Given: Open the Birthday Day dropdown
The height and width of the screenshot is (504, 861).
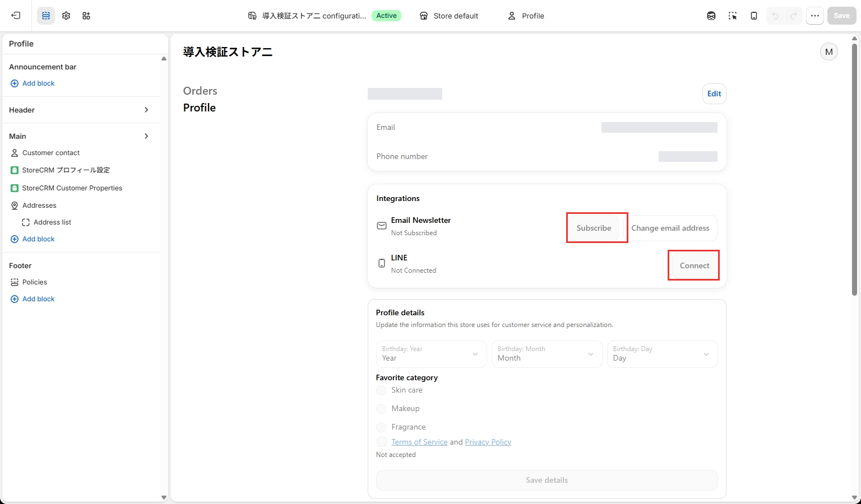Looking at the screenshot, I should coord(662,354).
